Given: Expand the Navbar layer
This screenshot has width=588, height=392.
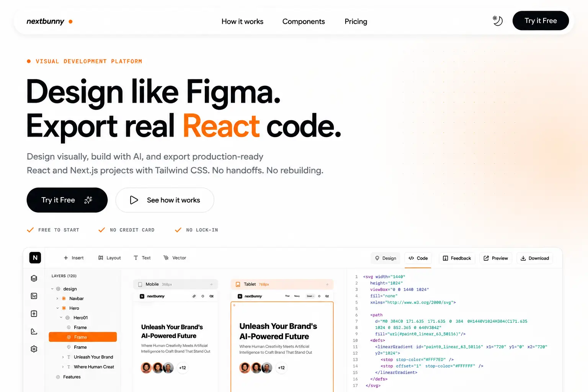Looking at the screenshot, I should [57, 299].
